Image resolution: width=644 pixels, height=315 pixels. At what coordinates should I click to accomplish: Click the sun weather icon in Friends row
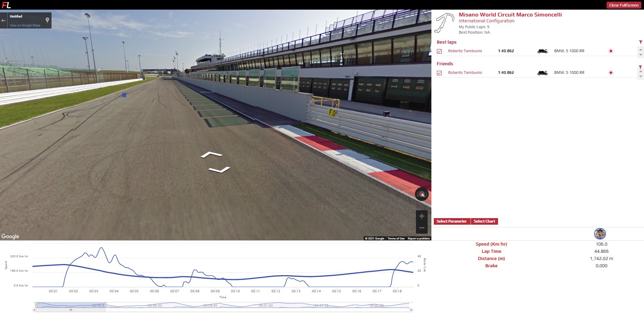point(611,73)
